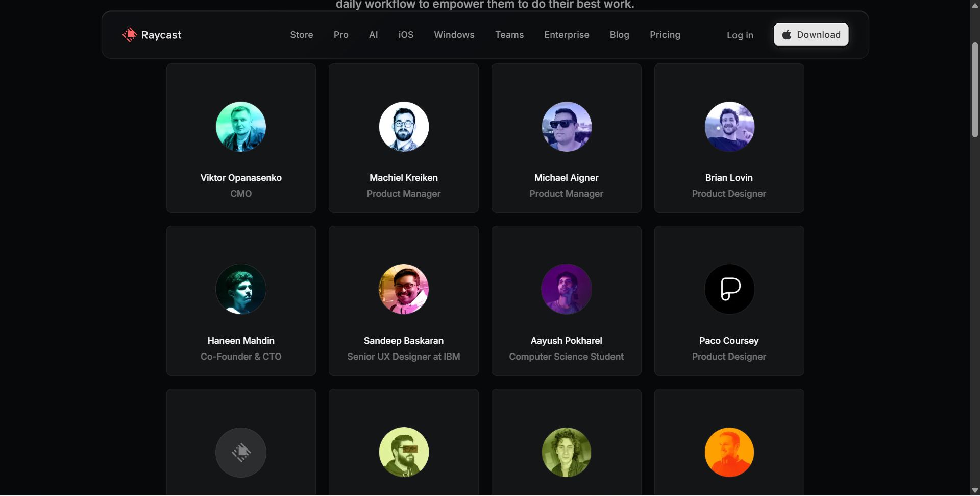The width and height of the screenshot is (980, 496).
Task: Click Sandeep Baskaran's profile photo
Action: 404,289
